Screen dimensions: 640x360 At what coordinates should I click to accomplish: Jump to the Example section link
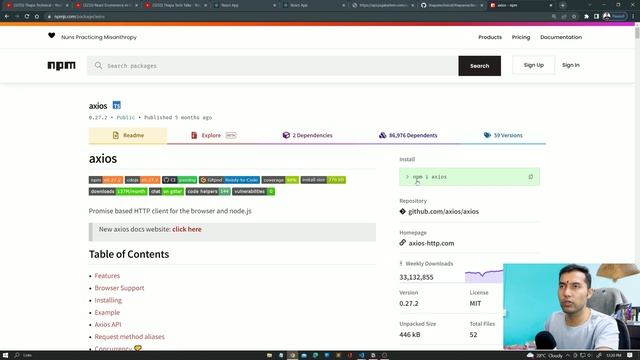click(107, 312)
